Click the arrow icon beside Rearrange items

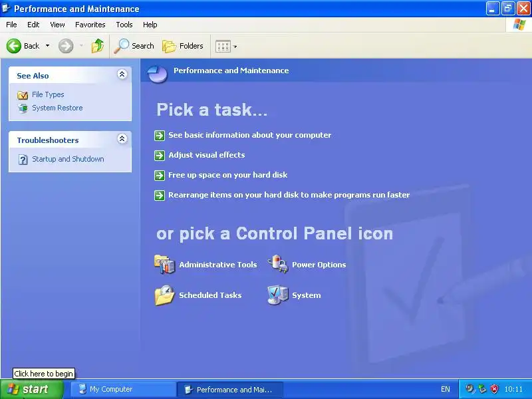(x=160, y=196)
